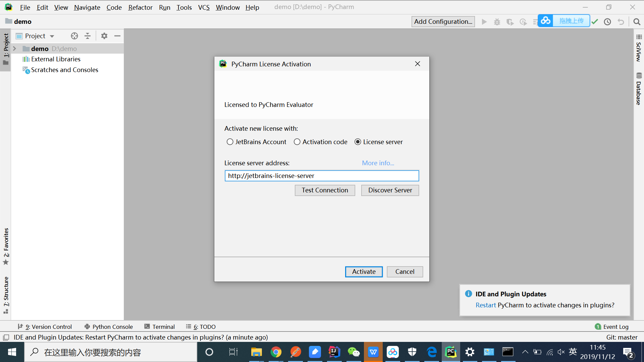Image resolution: width=644 pixels, height=362 pixels.
Task: Select JetBrains Account radio button
Action: pyautogui.click(x=256, y=142)
